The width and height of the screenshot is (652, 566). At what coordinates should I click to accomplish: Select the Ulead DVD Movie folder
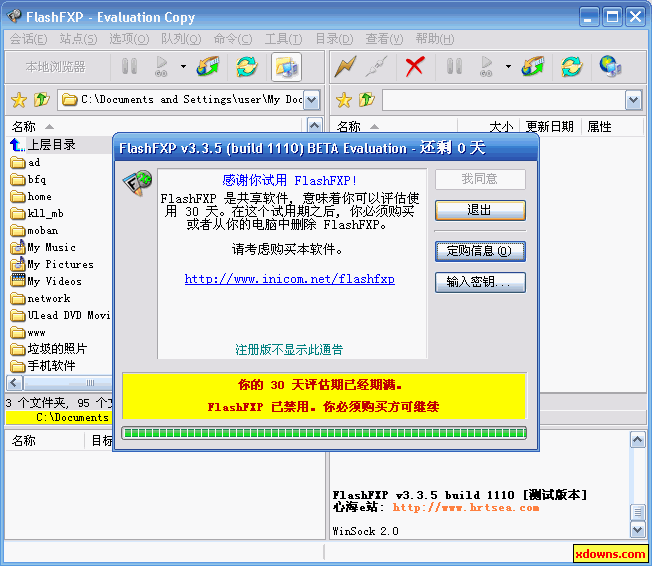tap(60, 316)
